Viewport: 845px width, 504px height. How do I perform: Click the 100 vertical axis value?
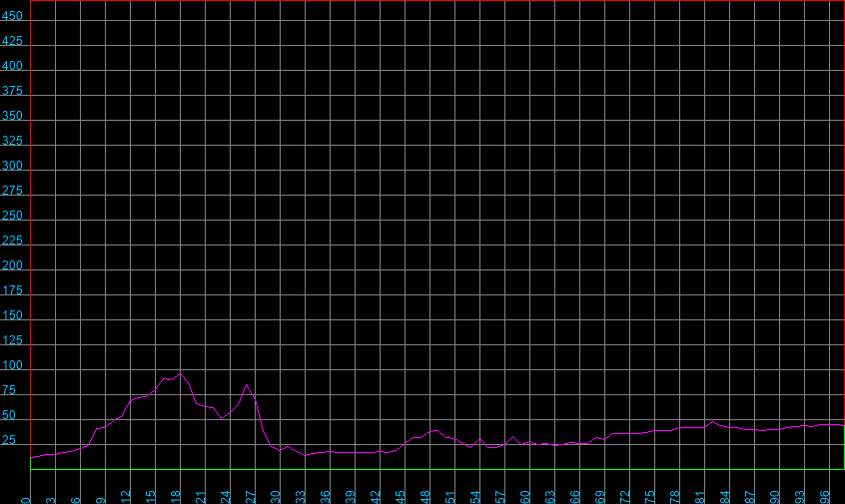pos(12,365)
